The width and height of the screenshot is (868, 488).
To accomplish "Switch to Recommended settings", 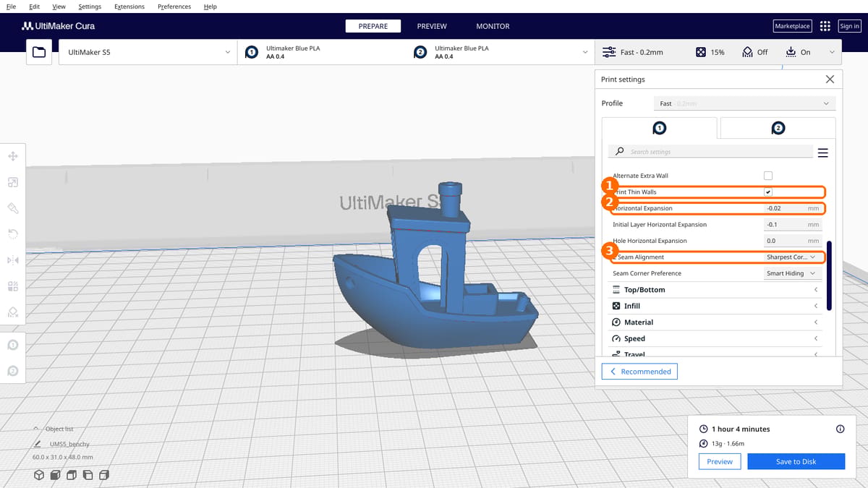I will [639, 372].
